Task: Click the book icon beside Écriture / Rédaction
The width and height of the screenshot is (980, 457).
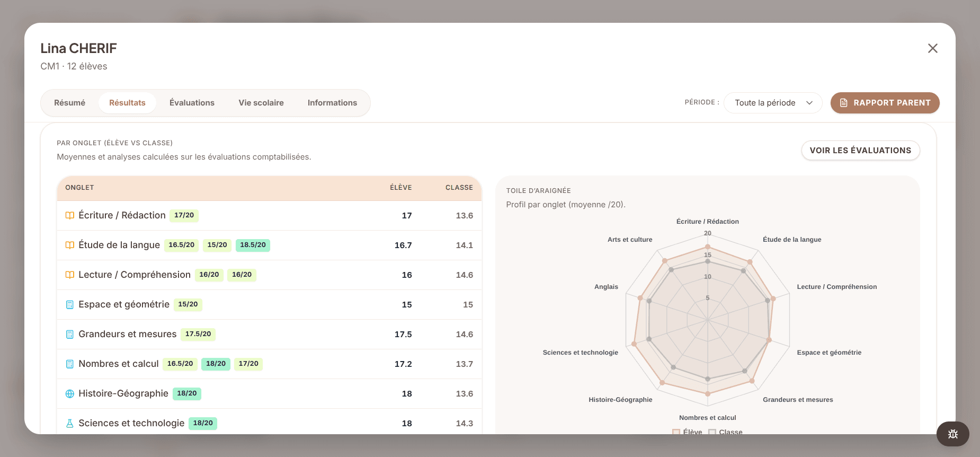Action: coord(69,215)
